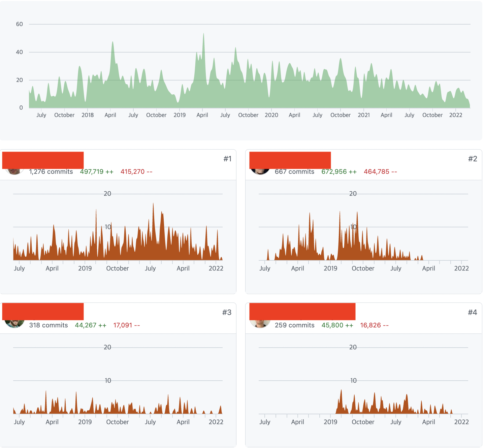Click 464,785 -- deletions count
Screen dimensions: 485x448
pos(380,171)
